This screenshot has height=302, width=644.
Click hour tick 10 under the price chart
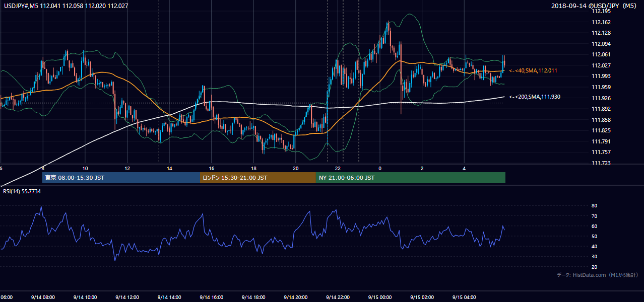click(x=85, y=168)
